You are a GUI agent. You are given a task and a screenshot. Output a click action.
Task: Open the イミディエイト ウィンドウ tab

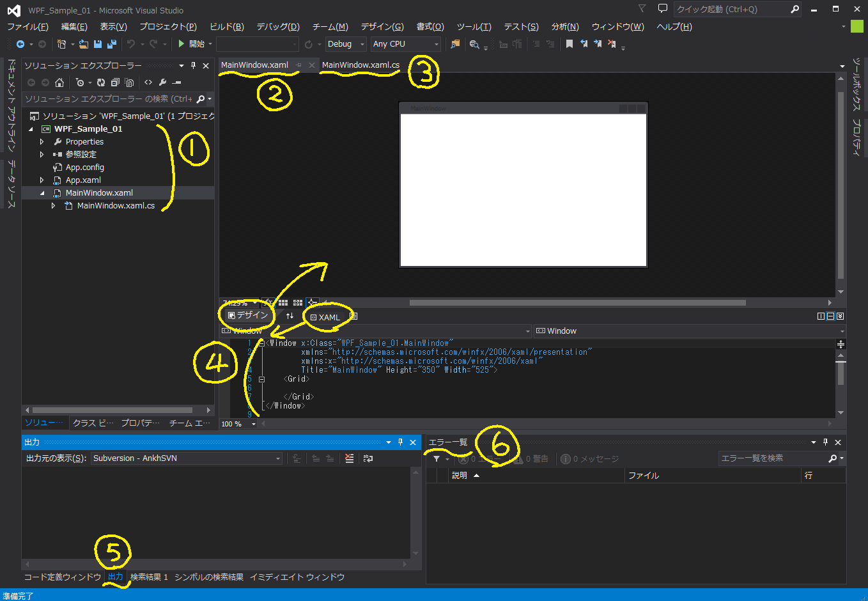[x=297, y=577]
